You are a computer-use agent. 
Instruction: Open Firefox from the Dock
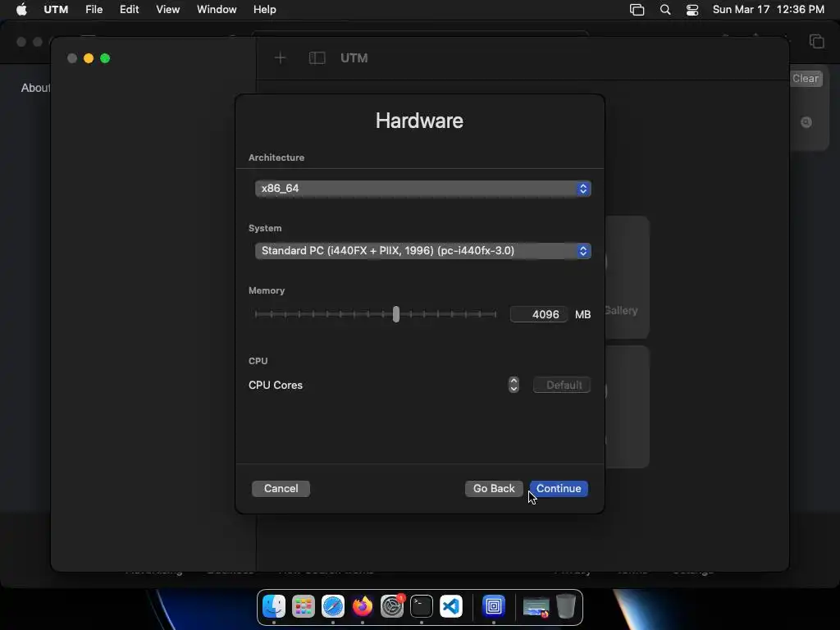(362, 606)
